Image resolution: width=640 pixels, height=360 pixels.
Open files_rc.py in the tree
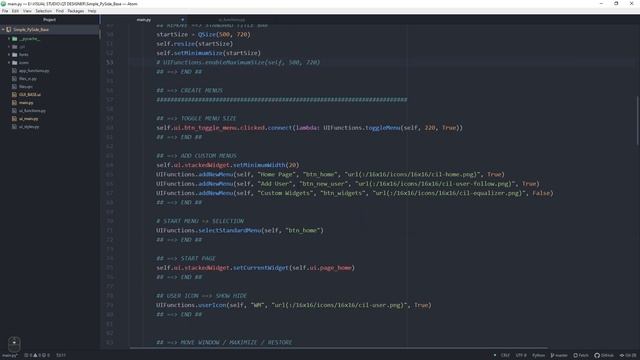[x=28, y=78]
